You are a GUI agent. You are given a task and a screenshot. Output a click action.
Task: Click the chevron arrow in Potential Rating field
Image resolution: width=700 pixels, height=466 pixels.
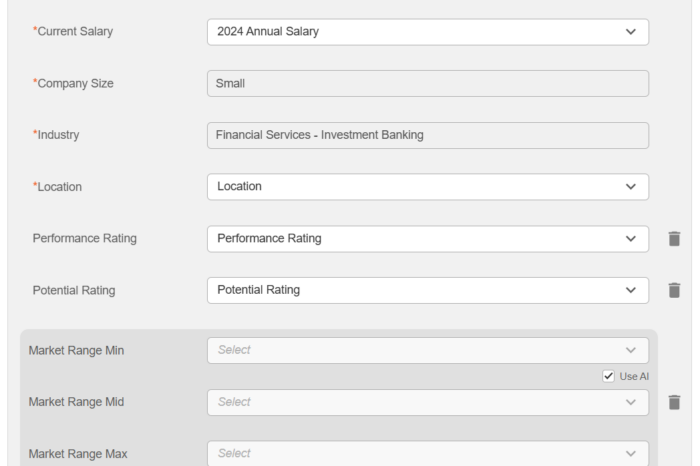point(629,290)
